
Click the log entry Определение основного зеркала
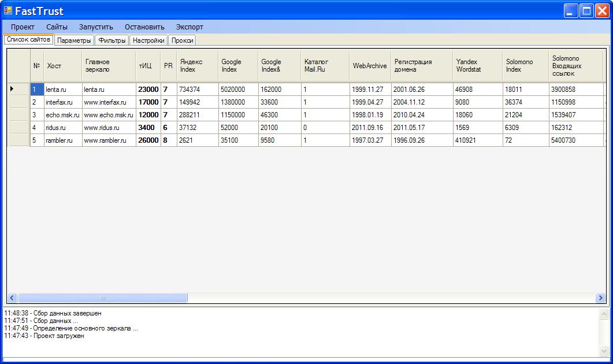point(70,328)
